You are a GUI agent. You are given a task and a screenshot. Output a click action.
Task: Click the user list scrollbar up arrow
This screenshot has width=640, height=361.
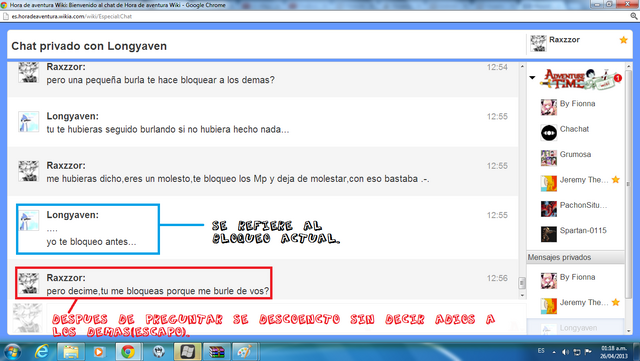(x=629, y=66)
